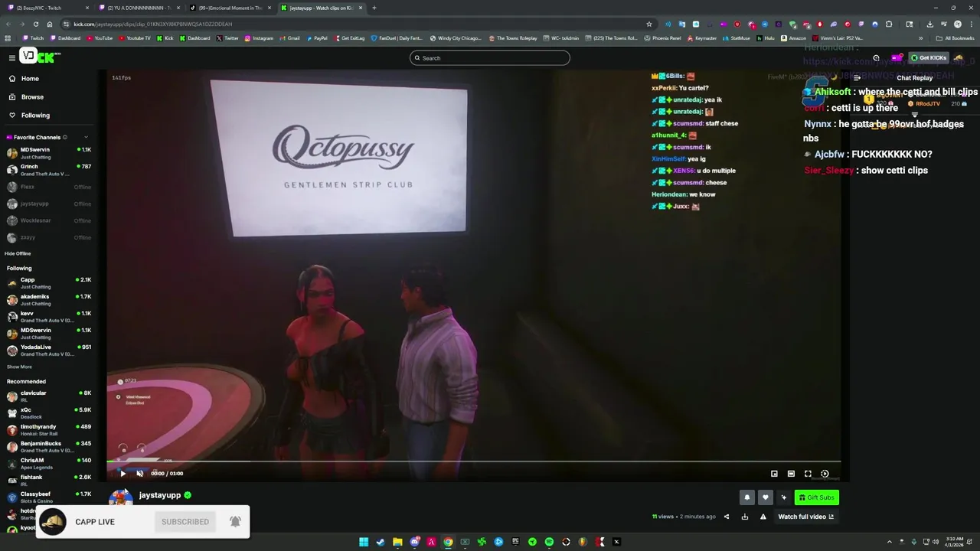Open clavicular recommended channel
This screenshot has width=980, height=551.
coord(49,396)
